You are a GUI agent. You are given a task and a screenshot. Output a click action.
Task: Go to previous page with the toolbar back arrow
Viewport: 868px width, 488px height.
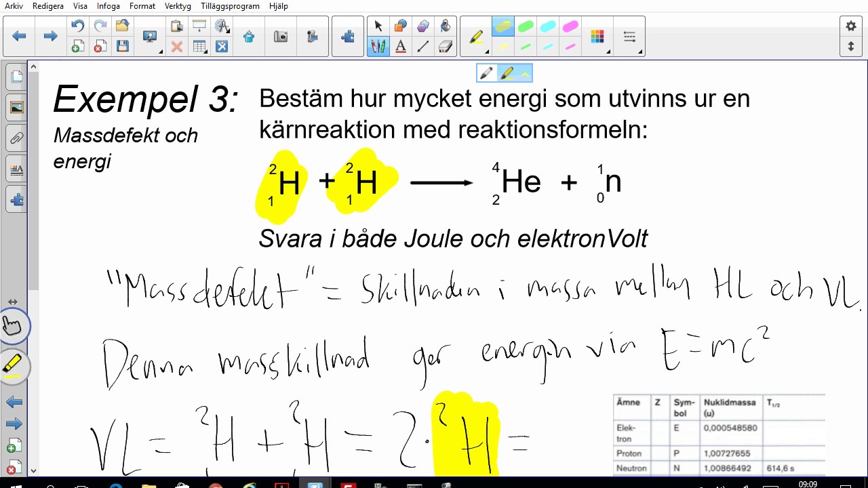20,37
